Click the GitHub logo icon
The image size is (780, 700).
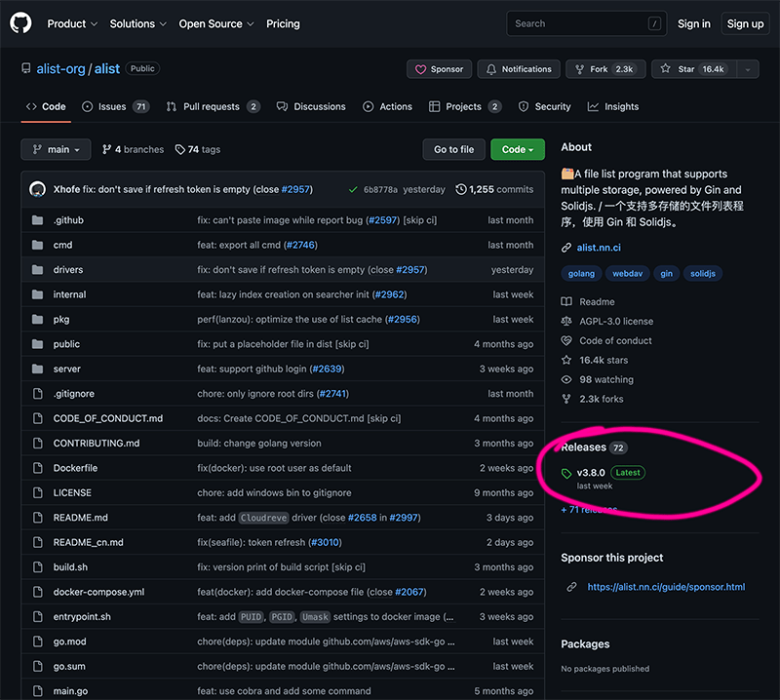(20, 23)
